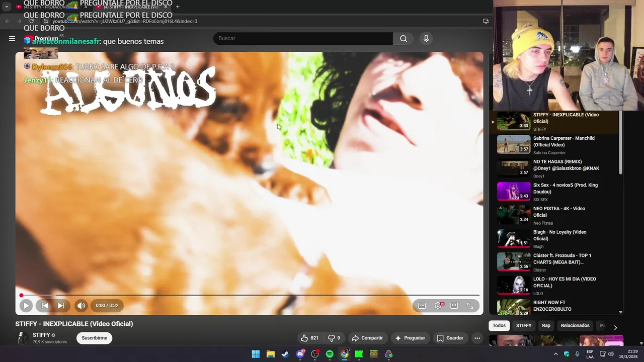
Task: Mute the video volume speaker icon
Action: tap(81, 305)
